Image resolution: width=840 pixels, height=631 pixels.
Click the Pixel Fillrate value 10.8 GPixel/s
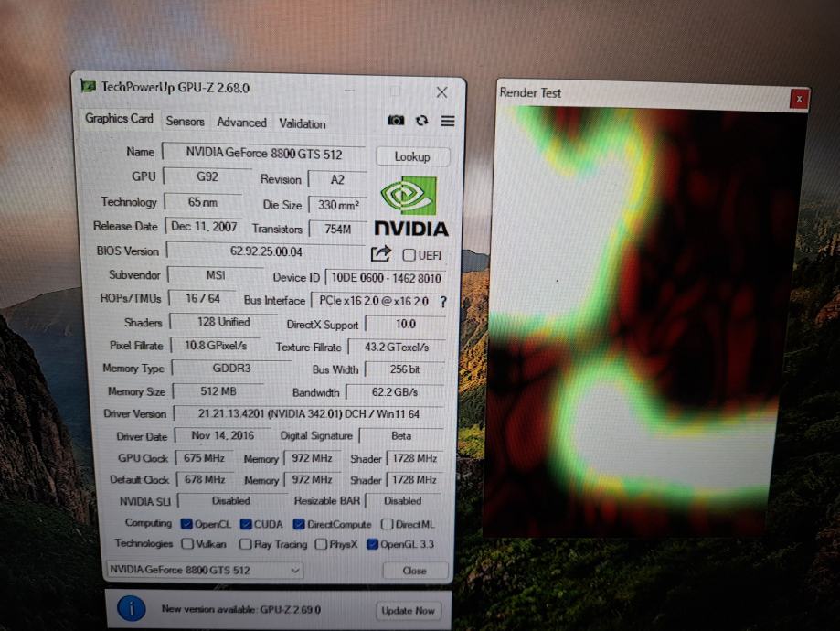[x=216, y=346]
